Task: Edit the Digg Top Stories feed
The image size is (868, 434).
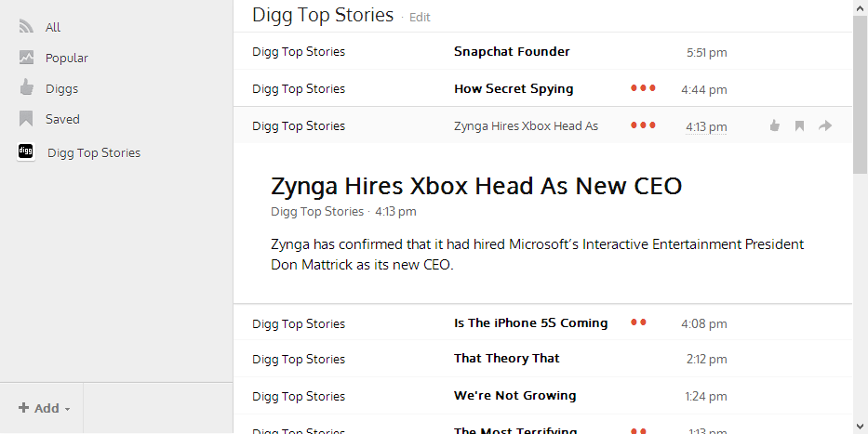Action: tap(420, 17)
